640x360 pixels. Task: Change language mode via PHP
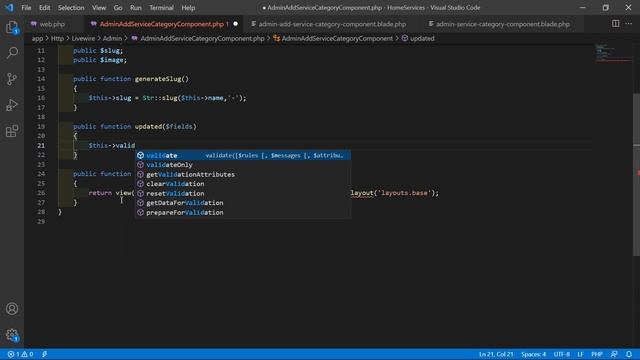(x=597, y=354)
